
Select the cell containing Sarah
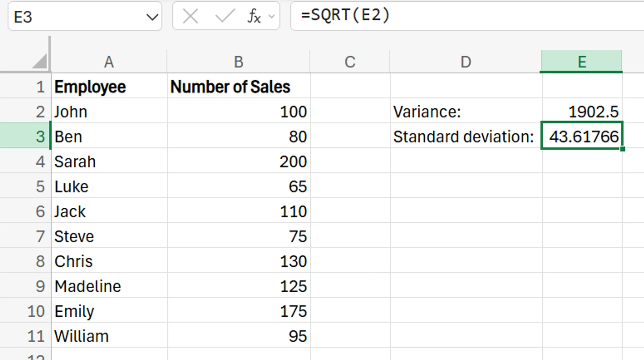pos(109,161)
